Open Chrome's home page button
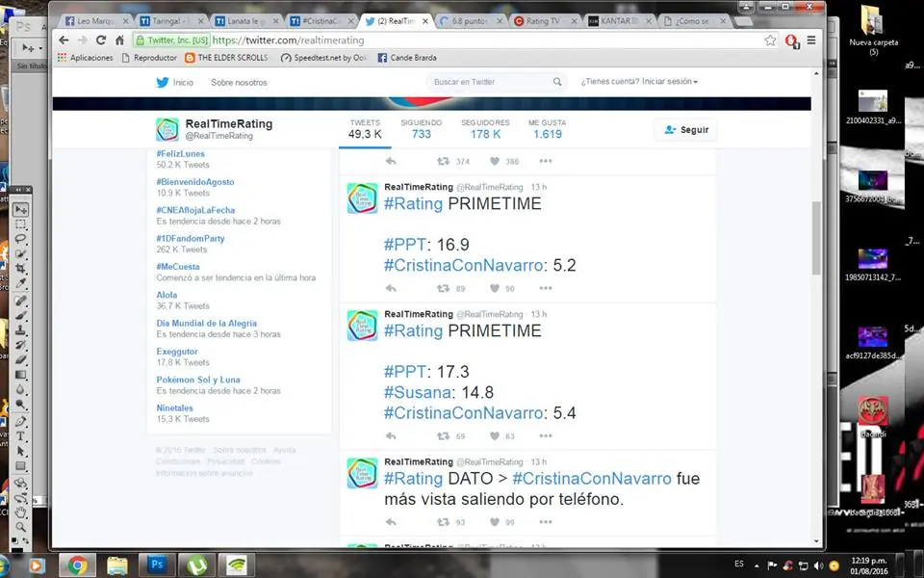 (119, 40)
